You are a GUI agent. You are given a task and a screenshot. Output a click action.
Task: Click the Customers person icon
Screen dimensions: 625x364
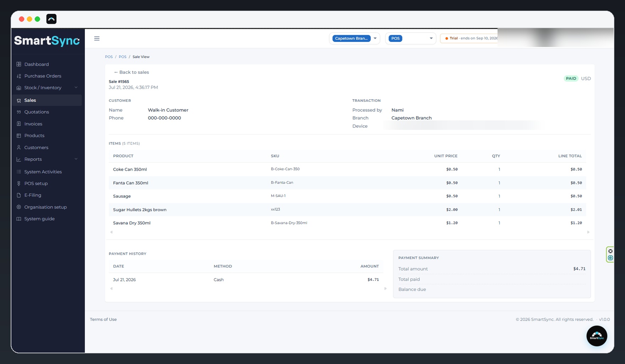[x=19, y=147]
